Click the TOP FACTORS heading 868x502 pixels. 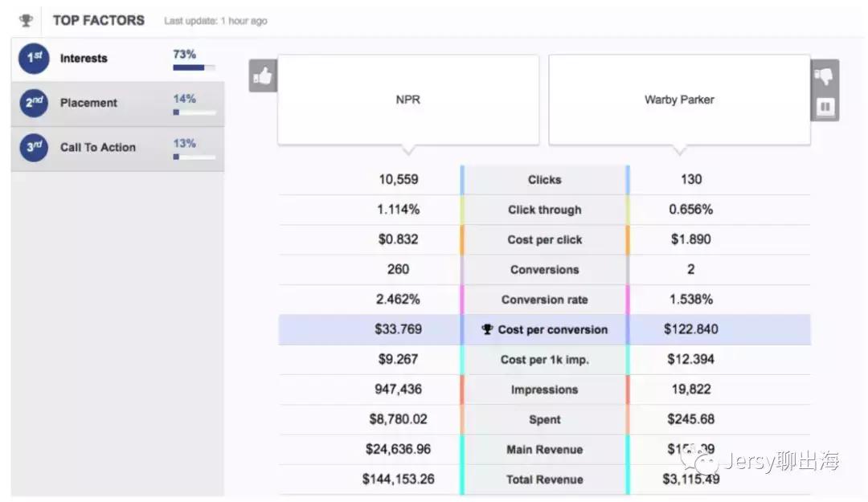tap(99, 20)
